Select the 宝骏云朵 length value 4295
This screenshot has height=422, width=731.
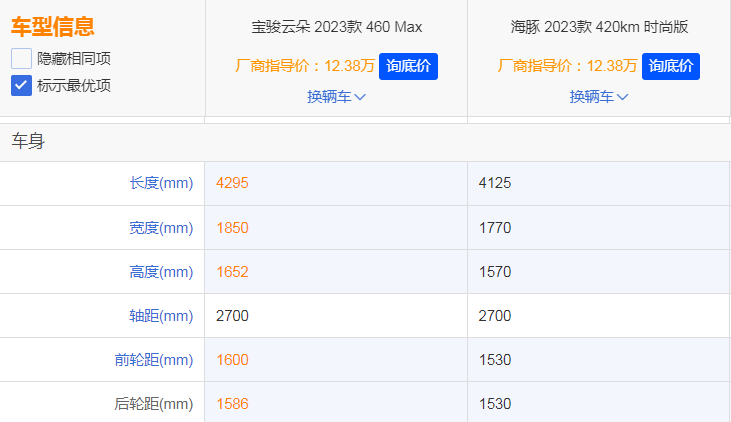(232, 183)
